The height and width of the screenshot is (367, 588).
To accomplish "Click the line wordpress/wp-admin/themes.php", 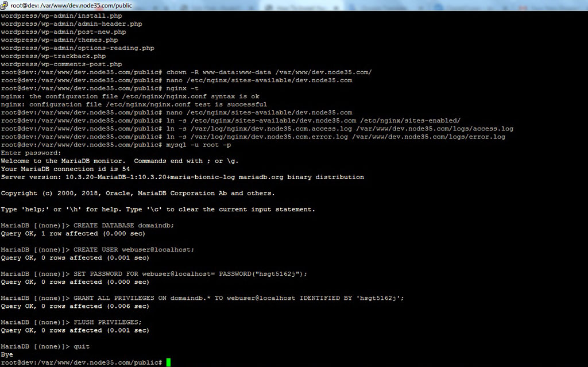I will (59, 40).
